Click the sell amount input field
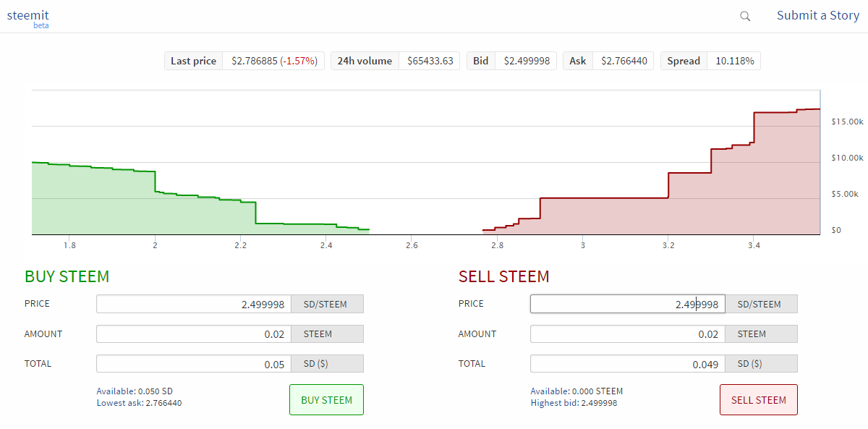 pyautogui.click(x=627, y=334)
